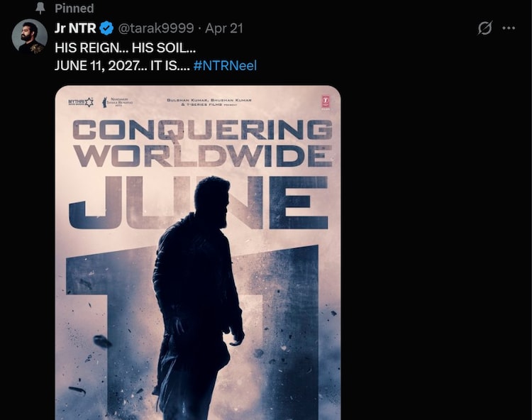Click the Mythri Movie Makers logo on poster

point(81,101)
